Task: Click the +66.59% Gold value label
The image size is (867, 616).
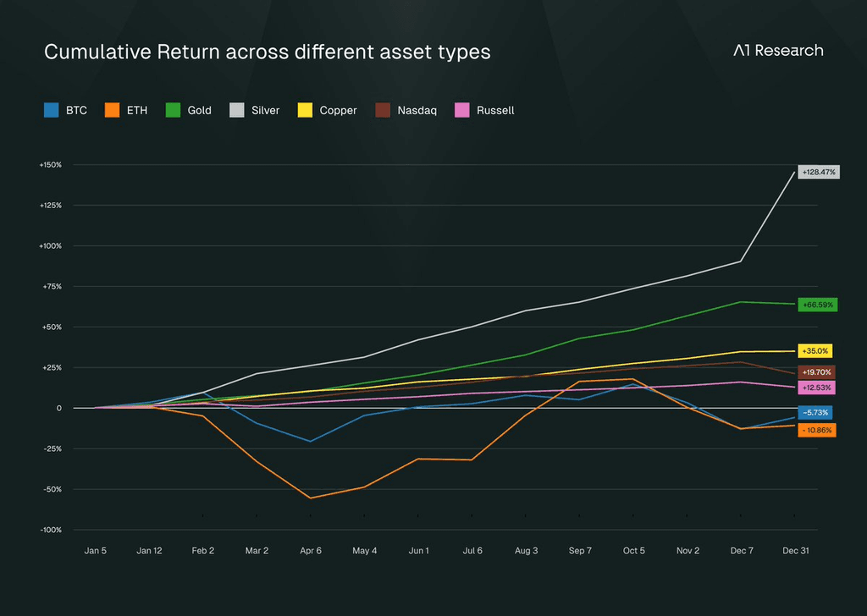Action: (x=818, y=305)
